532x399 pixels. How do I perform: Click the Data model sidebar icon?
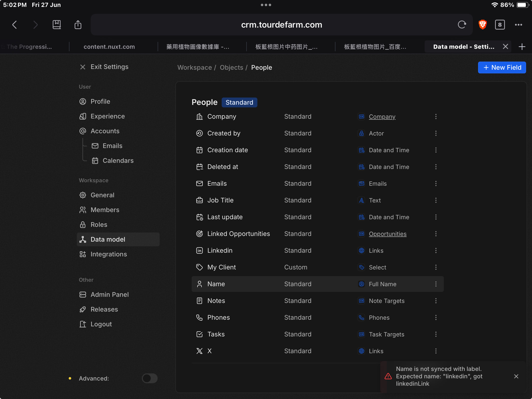click(x=83, y=239)
